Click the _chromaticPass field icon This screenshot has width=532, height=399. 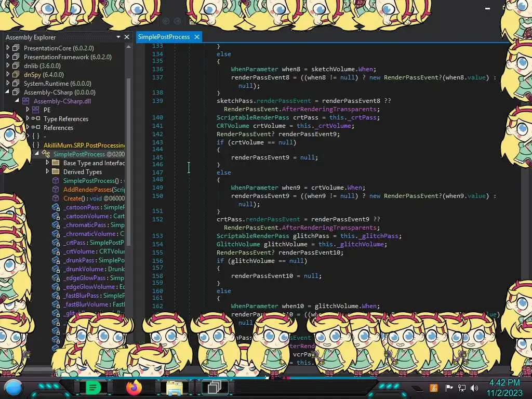56,224
